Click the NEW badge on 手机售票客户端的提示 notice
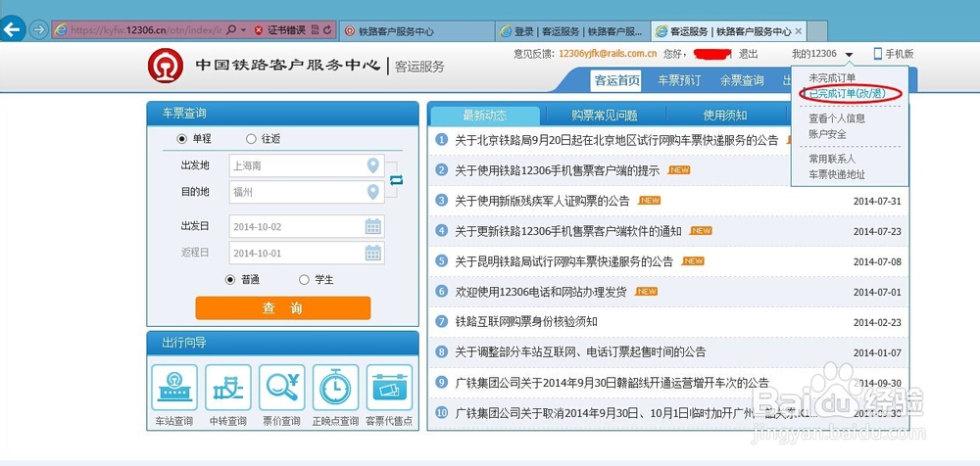The width and height of the screenshot is (980, 466). (x=679, y=169)
